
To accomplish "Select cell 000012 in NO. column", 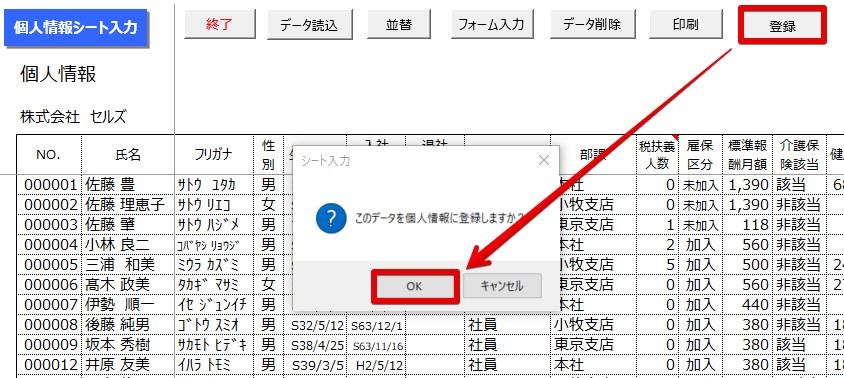I will tap(49, 365).
